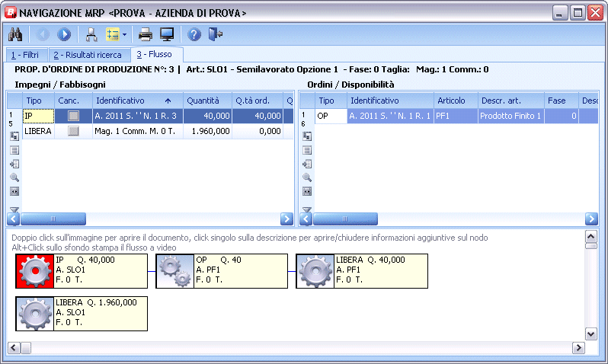Select PF1 cell in Articolo column
608x364 pixels.
coord(456,116)
